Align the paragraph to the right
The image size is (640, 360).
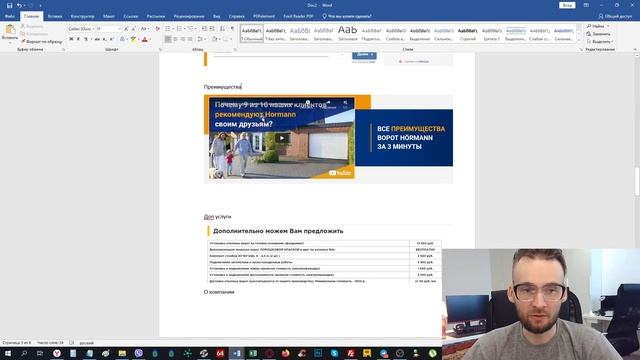[x=183, y=39]
